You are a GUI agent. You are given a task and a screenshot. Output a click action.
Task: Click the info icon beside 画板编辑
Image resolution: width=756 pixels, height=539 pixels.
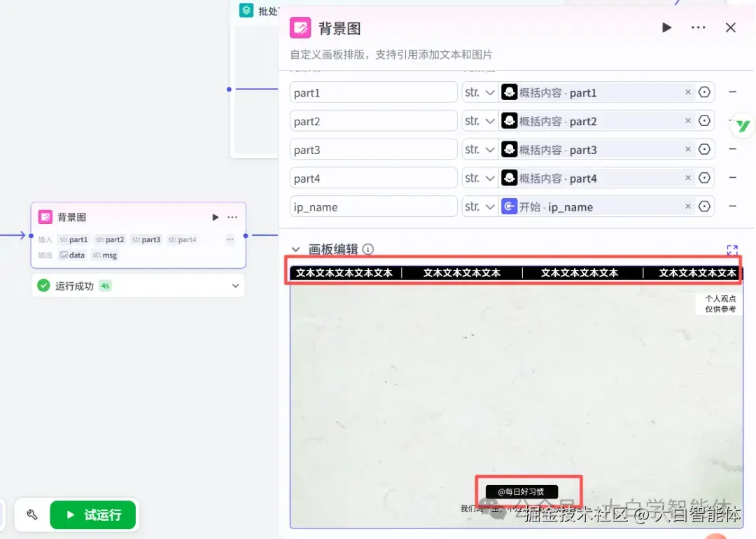[367, 248]
